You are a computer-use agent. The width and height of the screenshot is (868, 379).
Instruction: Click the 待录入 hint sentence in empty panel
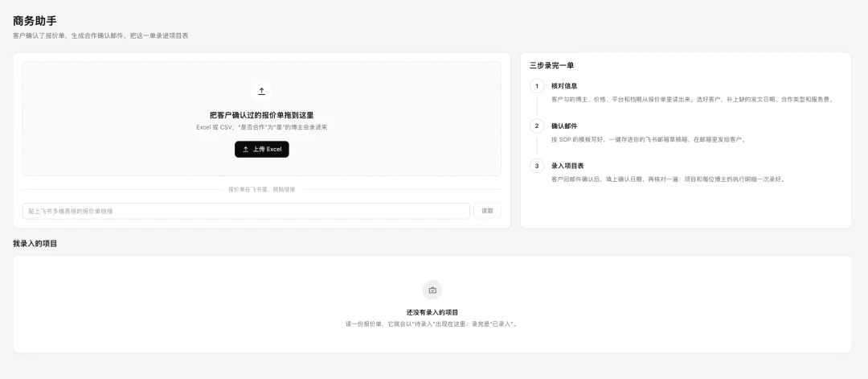432,323
